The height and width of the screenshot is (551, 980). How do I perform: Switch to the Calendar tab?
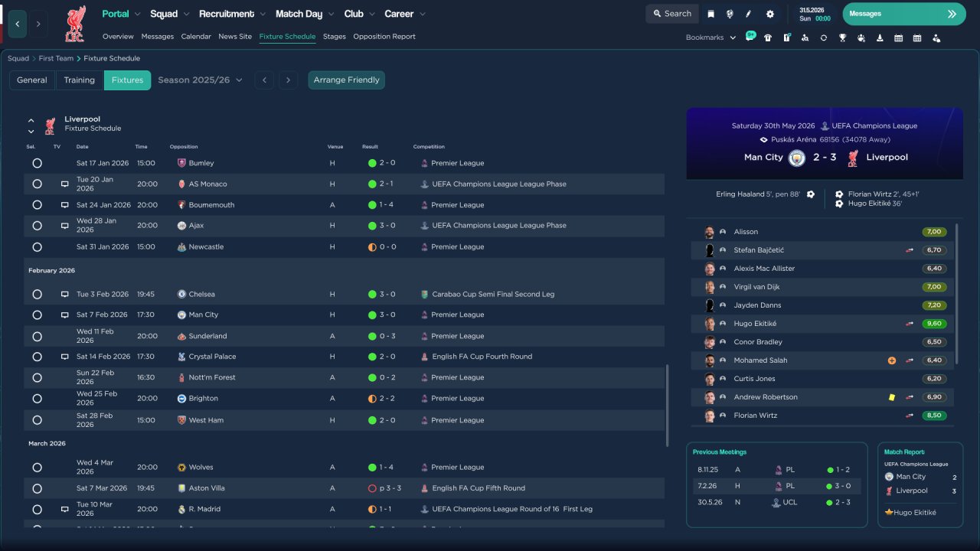pyautogui.click(x=196, y=37)
